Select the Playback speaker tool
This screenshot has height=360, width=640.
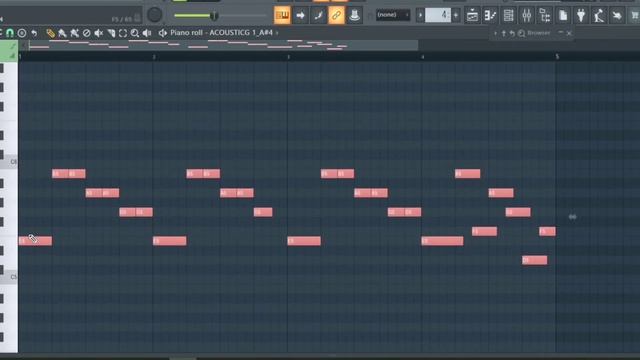click(x=147, y=33)
